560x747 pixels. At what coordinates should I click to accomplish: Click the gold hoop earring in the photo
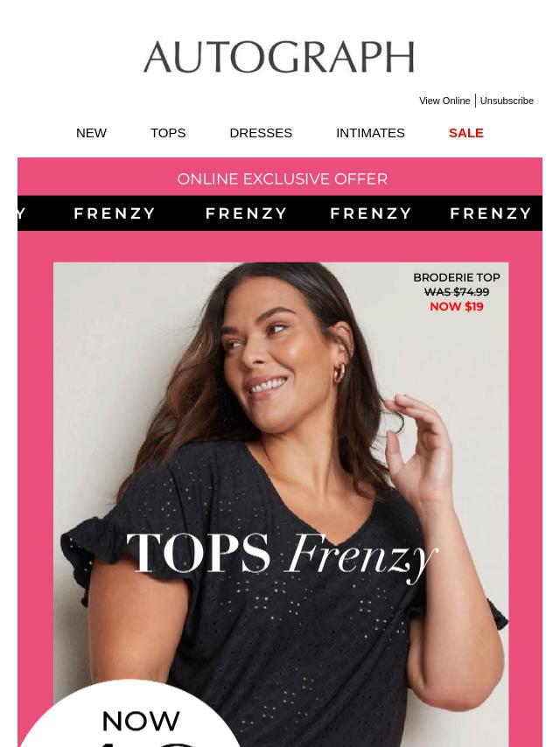[x=339, y=373]
